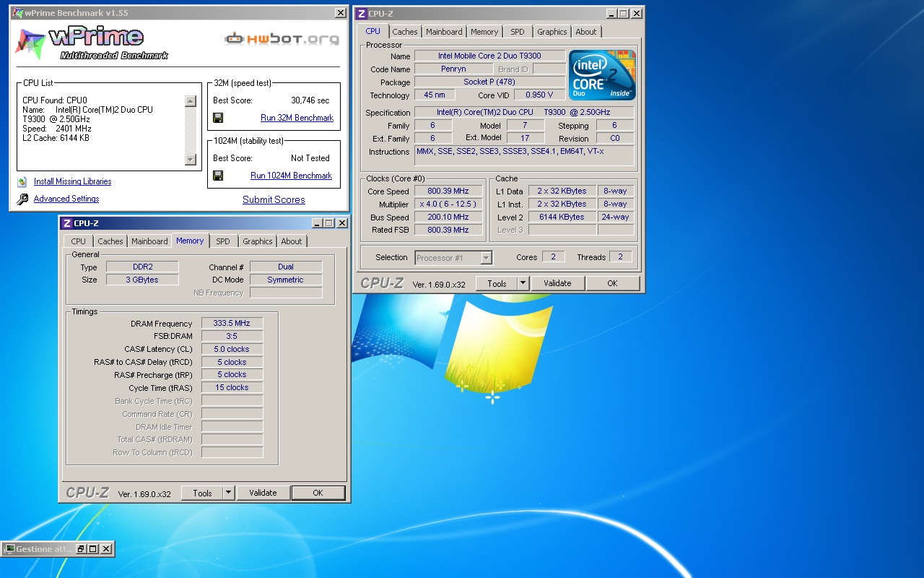This screenshot has height=578, width=924.
Task: Maximize the Gestione att... window
Action: 94,549
